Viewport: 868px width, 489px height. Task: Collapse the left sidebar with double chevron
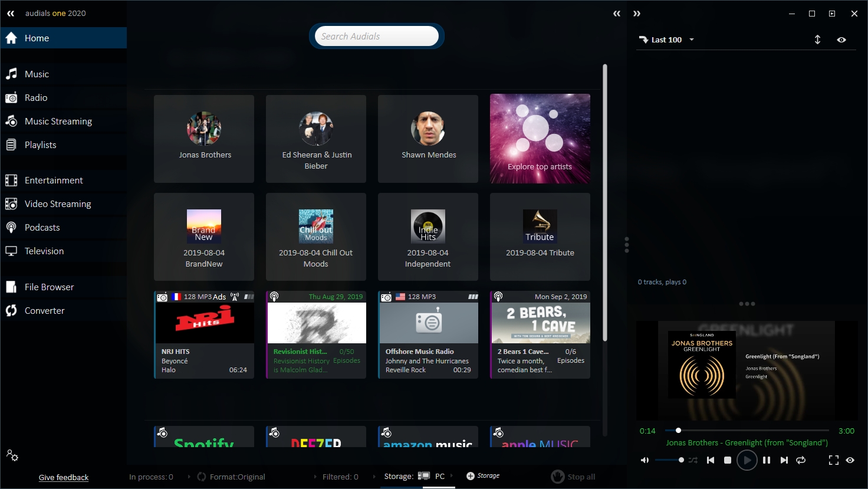click(11, 13)
